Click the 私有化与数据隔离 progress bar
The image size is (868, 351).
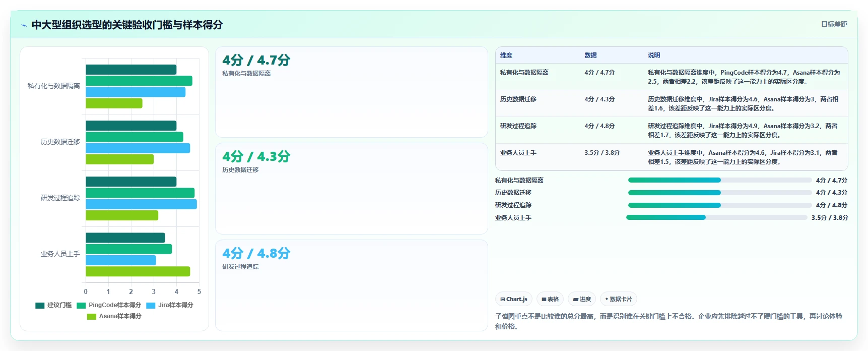(x=719, y=180)
